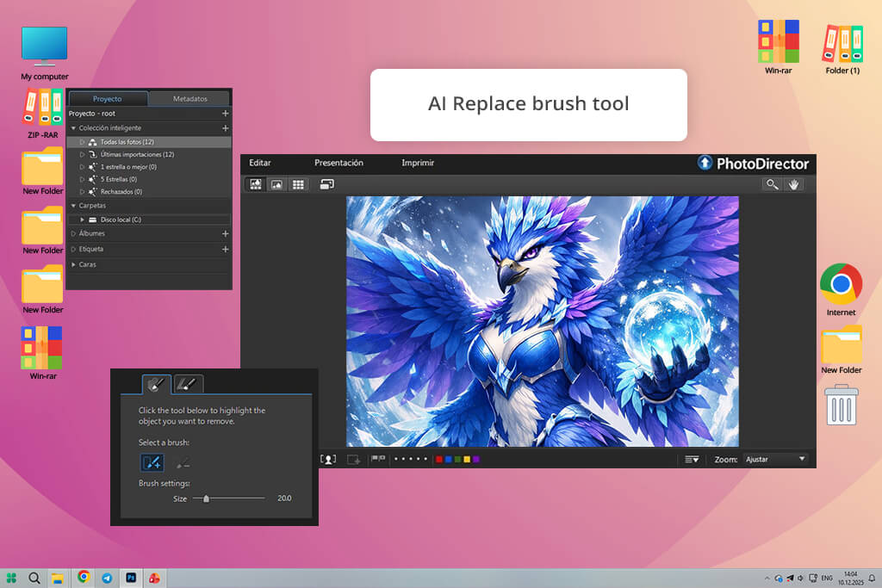Viewport: 882px width, 588px height.
Task: Click the bird photo in the viewer
Action: coord(543,321)
